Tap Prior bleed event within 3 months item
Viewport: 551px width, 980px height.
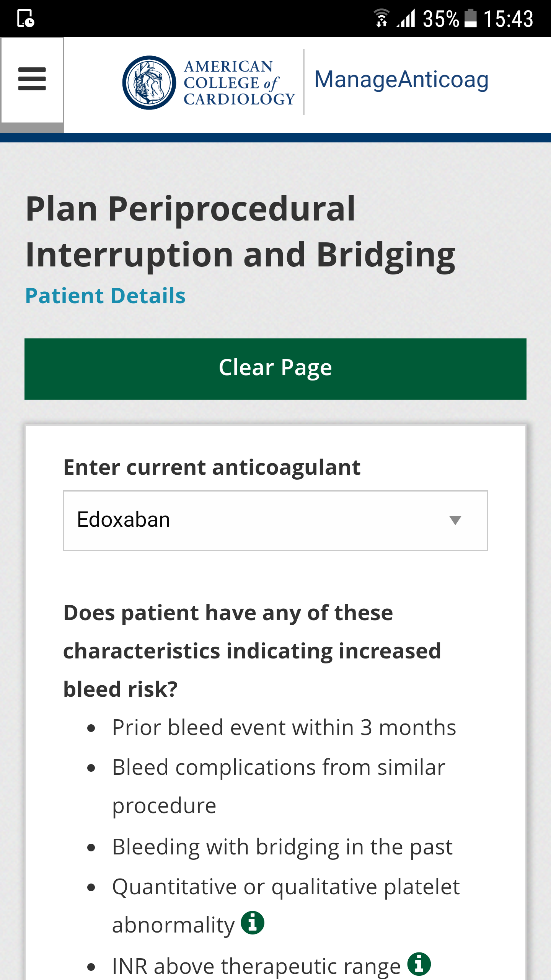coord(284,727)
